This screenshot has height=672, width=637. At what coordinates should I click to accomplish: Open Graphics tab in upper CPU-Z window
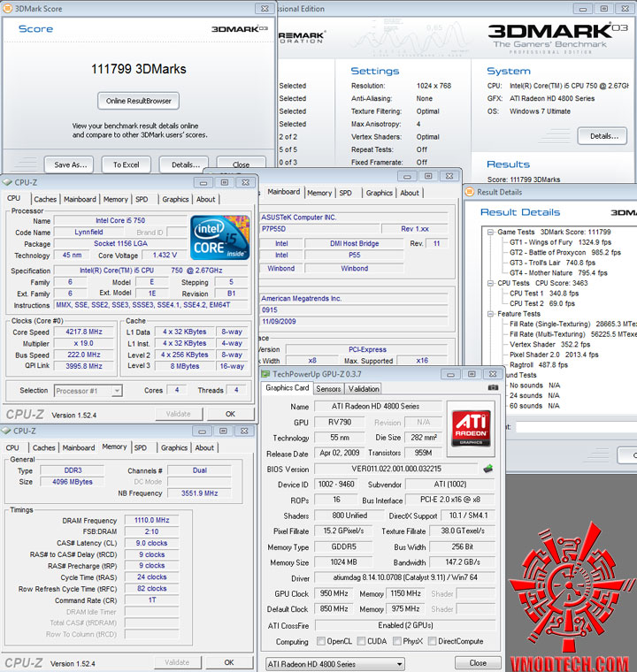coord(175,199)
